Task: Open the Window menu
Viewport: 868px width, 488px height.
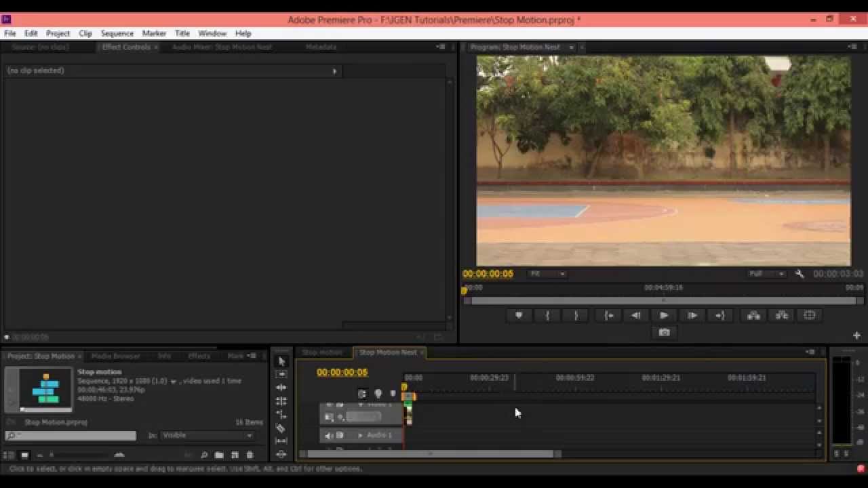Action: (212, 33)
